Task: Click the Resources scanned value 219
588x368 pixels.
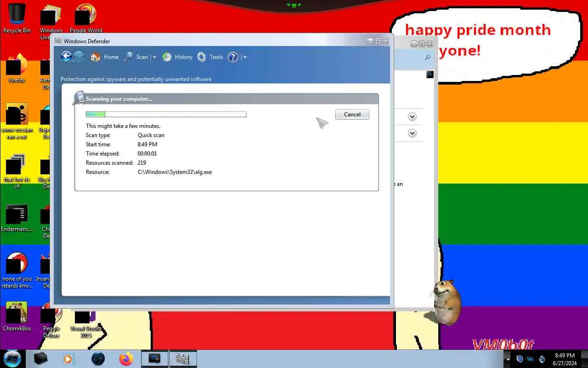Action: click(x=142, y=163)
